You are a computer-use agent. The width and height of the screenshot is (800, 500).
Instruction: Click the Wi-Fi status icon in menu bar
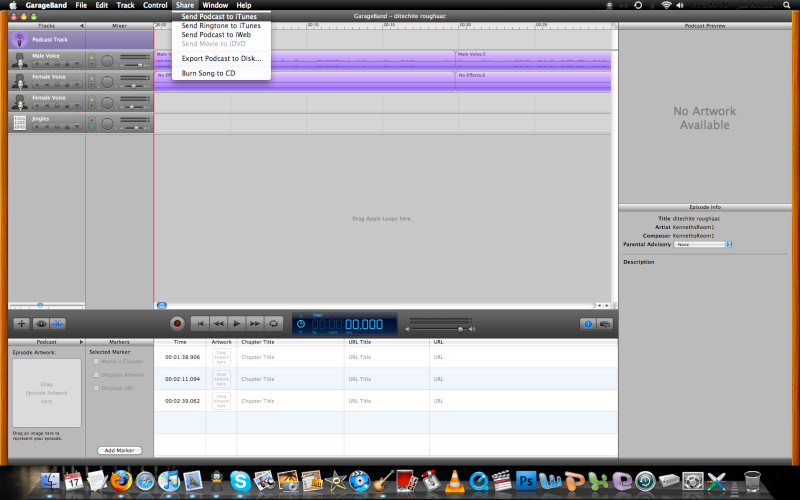click(666, 5)
